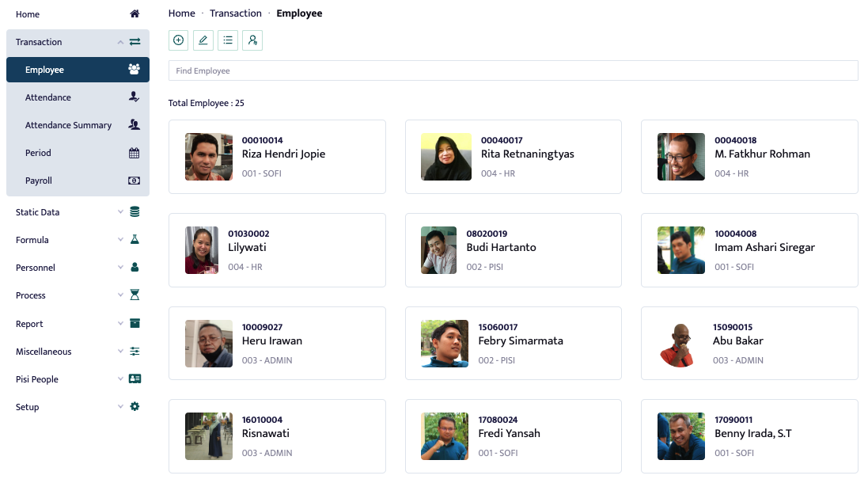Open the employee list view icon
868x483 pixels.
point(228,40)
